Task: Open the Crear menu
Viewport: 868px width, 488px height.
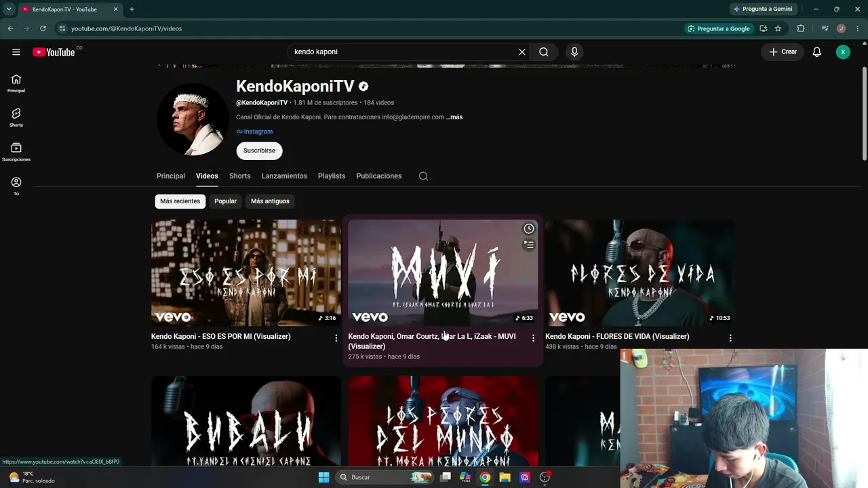Action: [783, 52]
